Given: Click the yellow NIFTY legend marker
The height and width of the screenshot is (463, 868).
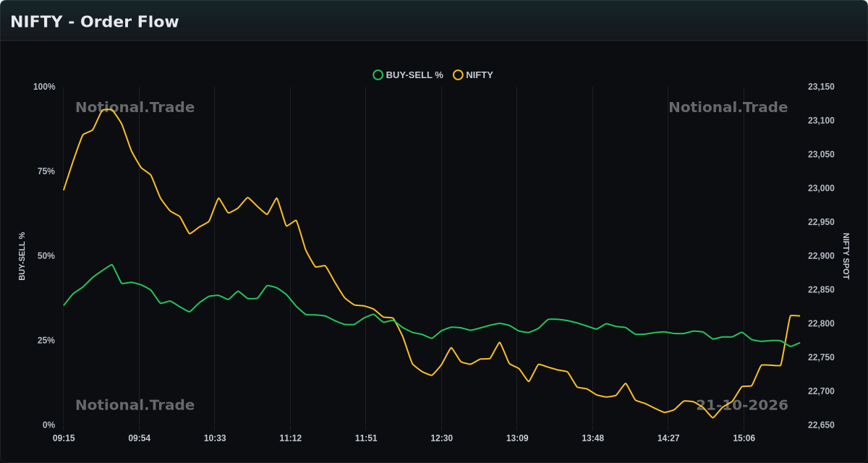Looking at the screenshot, I should point(458,75).
